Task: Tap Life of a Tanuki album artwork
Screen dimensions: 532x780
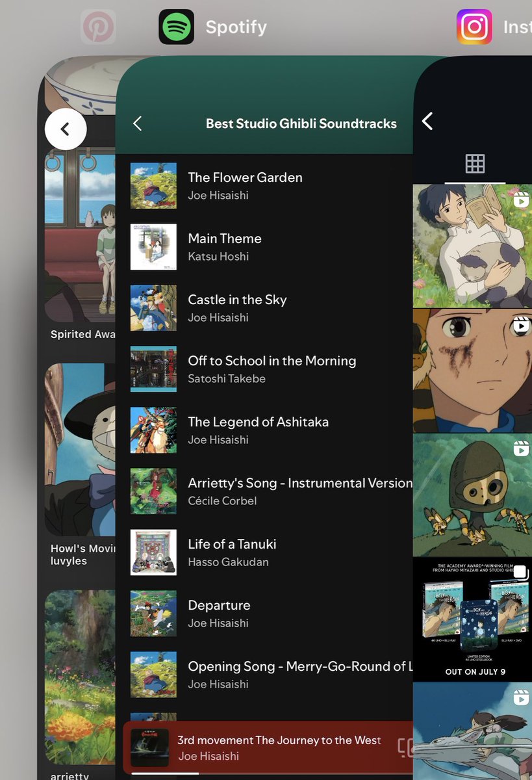Action: point(153,552)
